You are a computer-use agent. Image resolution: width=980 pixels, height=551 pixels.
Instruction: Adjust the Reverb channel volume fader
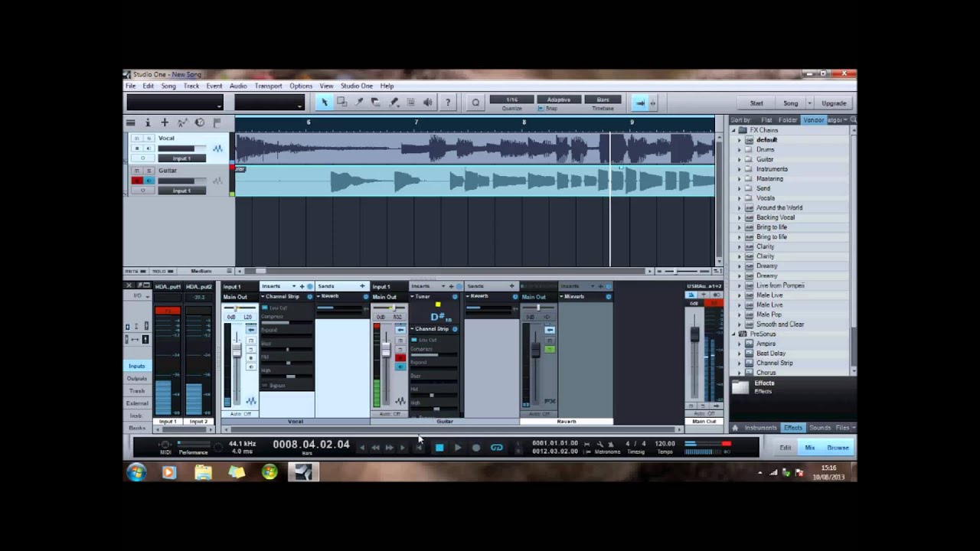pyautogui.click(x=535, y=350)
